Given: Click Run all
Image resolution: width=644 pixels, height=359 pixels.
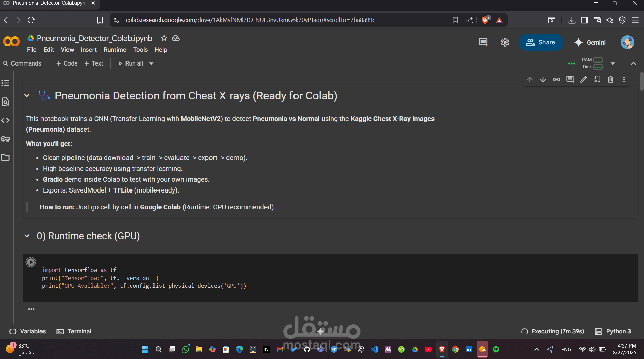Looking at the screenshot, I should (x=131, y=63).
